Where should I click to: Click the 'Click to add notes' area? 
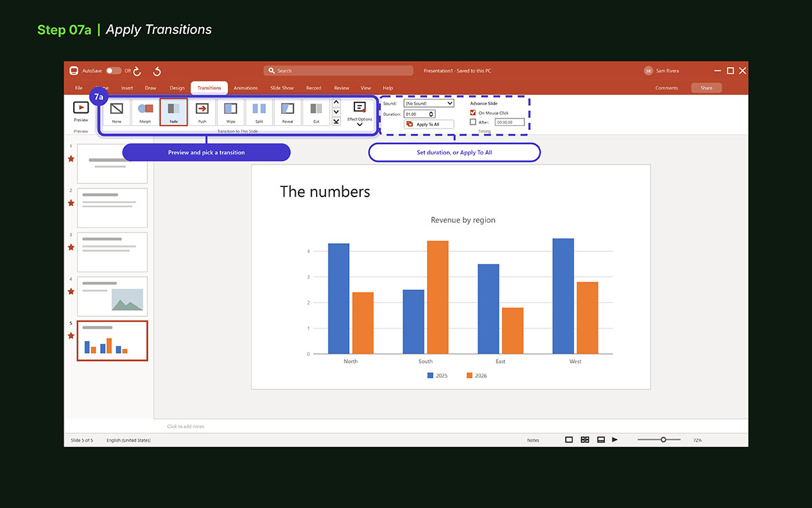click(185, 427)
